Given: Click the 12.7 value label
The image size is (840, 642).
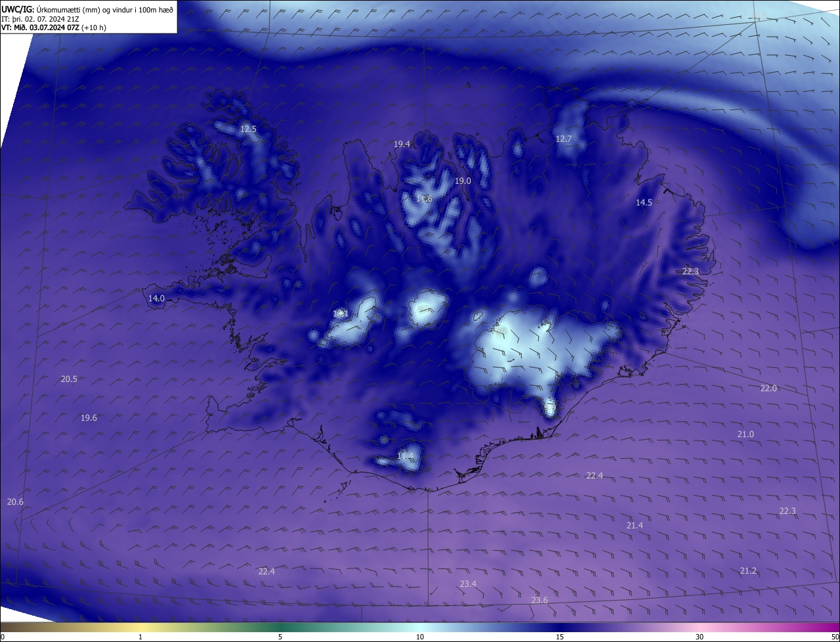Looking at the screenshot, I should 564,139.
